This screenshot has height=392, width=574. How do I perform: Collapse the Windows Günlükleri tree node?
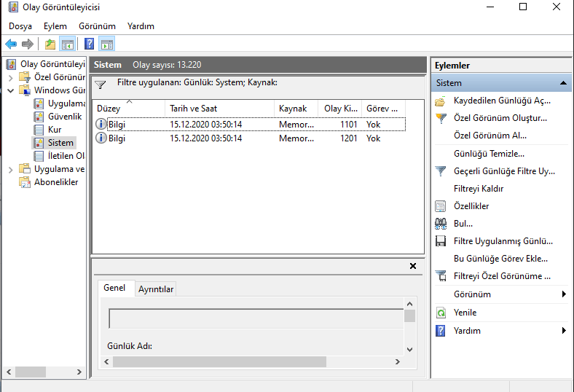click(x=11, y=90)
